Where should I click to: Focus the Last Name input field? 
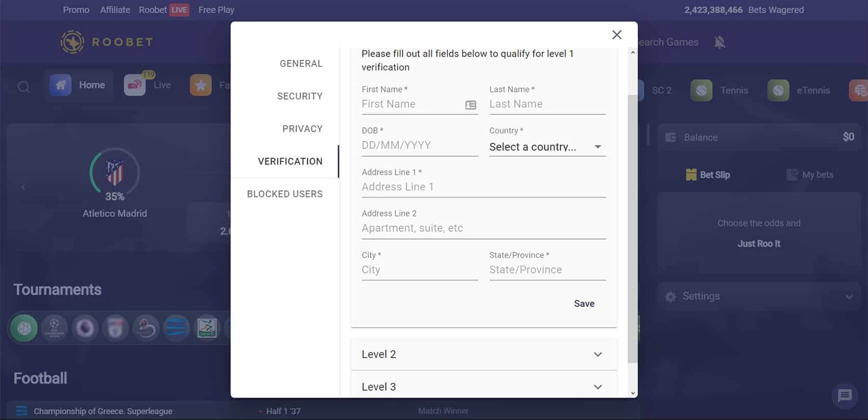(x=547, y=104)
